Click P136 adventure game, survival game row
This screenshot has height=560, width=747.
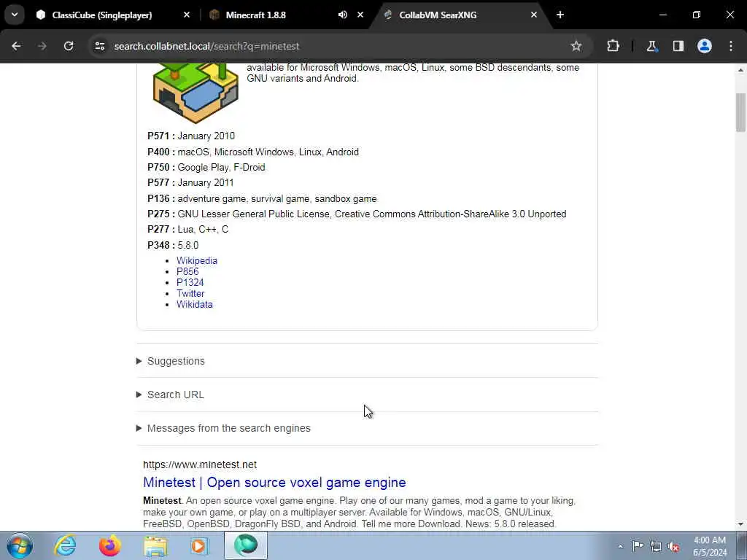pos(262,198)
